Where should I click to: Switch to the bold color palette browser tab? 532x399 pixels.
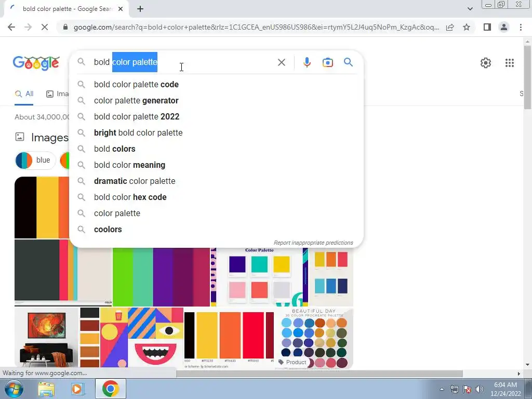(x=66, y=9)
